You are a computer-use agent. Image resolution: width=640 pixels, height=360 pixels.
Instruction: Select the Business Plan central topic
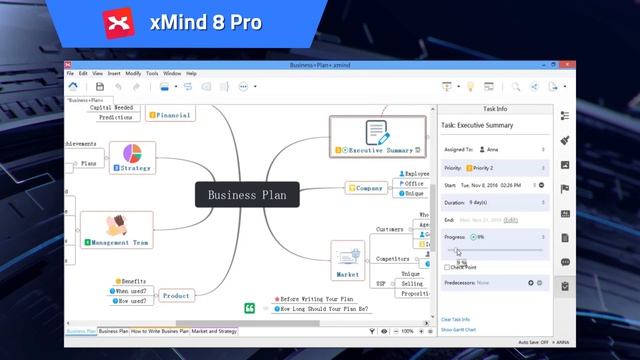coord(247,195)
